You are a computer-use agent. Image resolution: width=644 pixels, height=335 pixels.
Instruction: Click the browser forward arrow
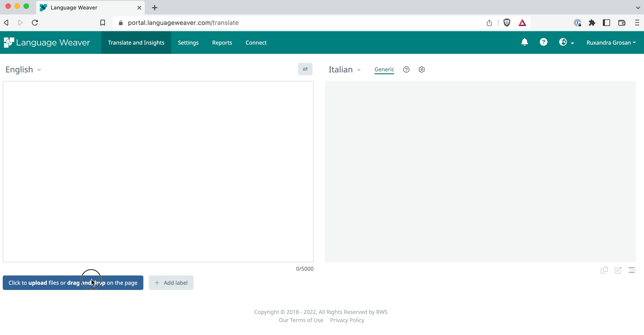tap(21, 23)
